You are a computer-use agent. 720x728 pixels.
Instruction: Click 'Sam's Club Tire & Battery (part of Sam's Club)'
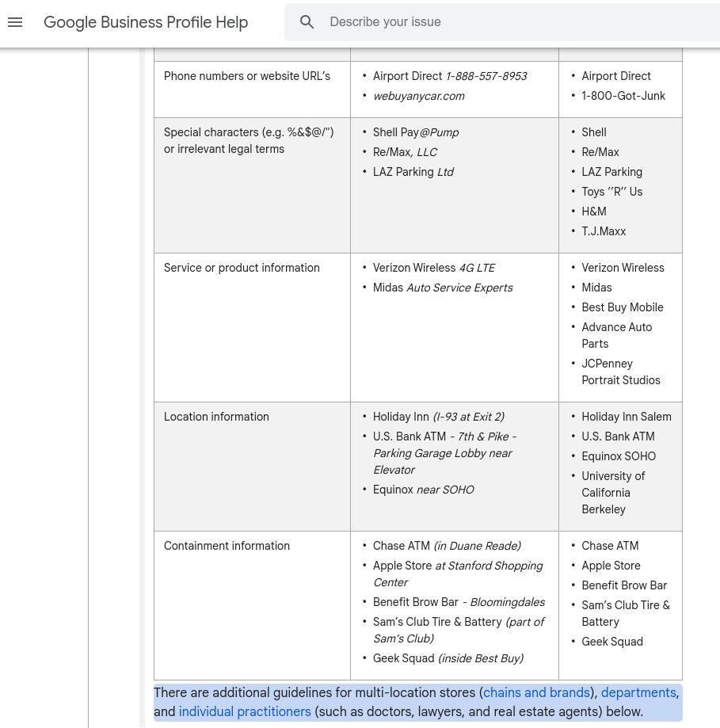point(459,631)
